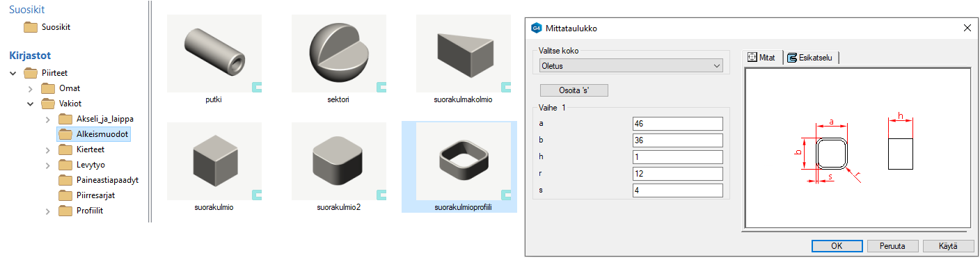Viewport: 980px width, 260px height.
Task: Select the Omat folder
Action: [x=61, y=88]
